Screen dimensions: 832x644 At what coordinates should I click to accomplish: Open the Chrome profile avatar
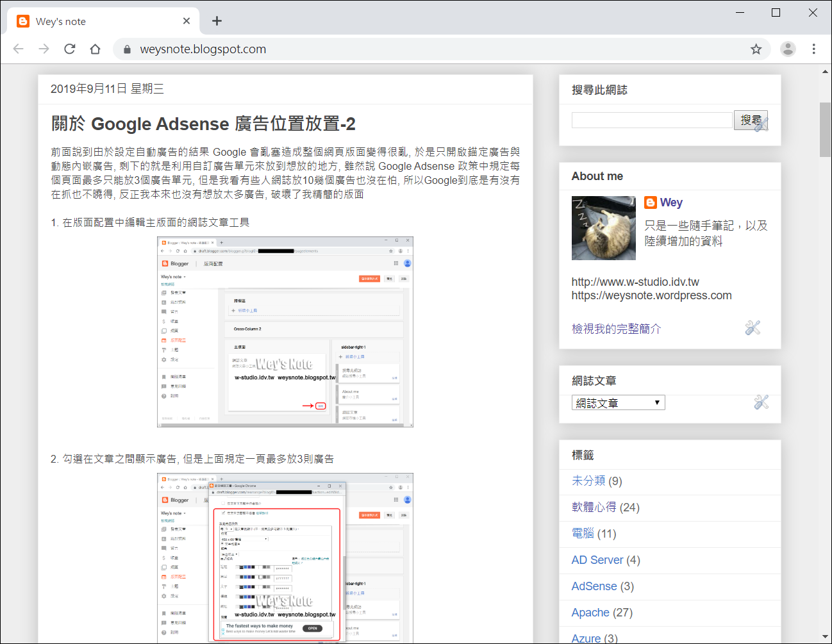point(788,49)
